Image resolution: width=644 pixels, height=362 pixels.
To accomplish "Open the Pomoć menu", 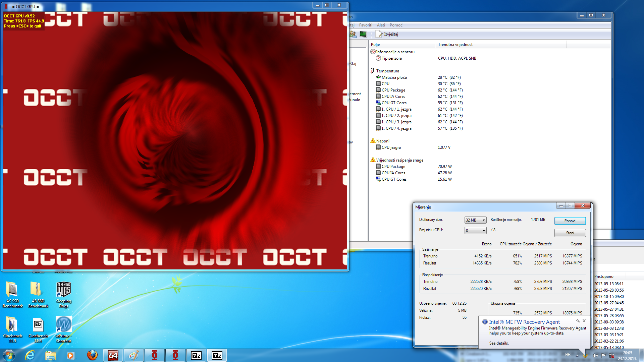I will click(x=396, y=25).
